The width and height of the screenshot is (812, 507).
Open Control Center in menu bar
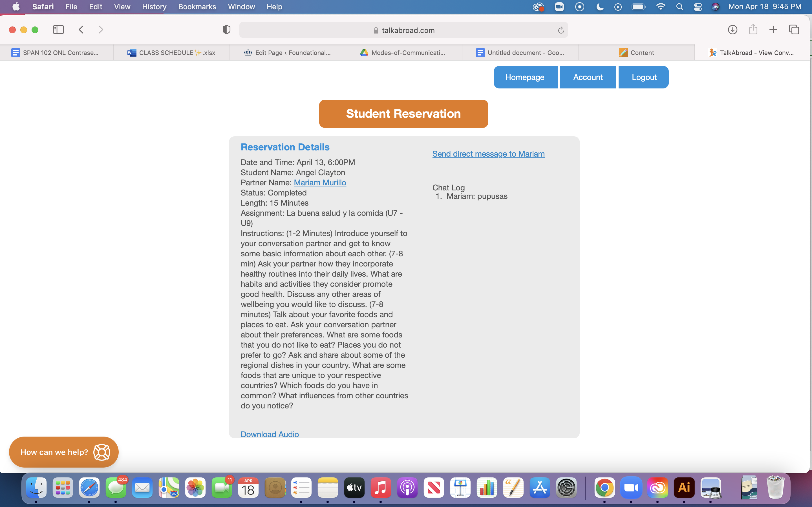(698, 7)
